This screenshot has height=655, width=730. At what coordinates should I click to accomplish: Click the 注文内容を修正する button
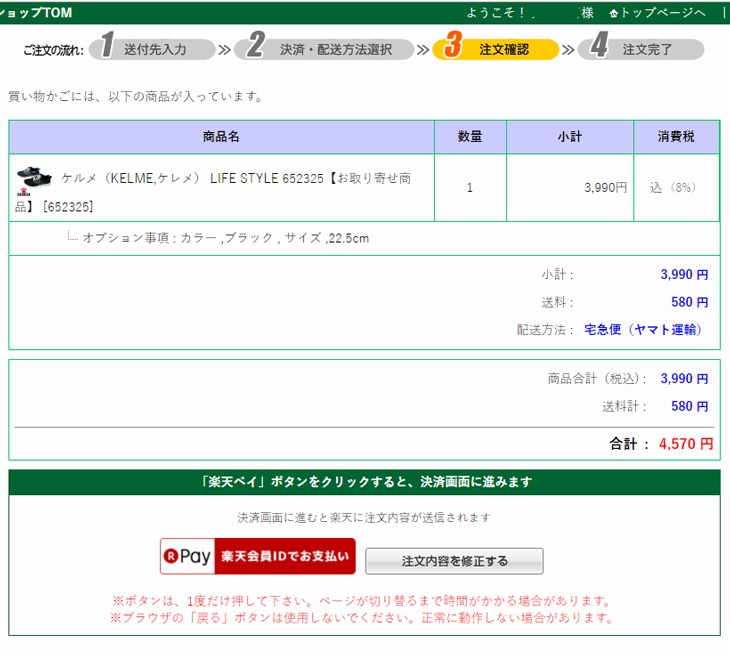tap(454, 561)
